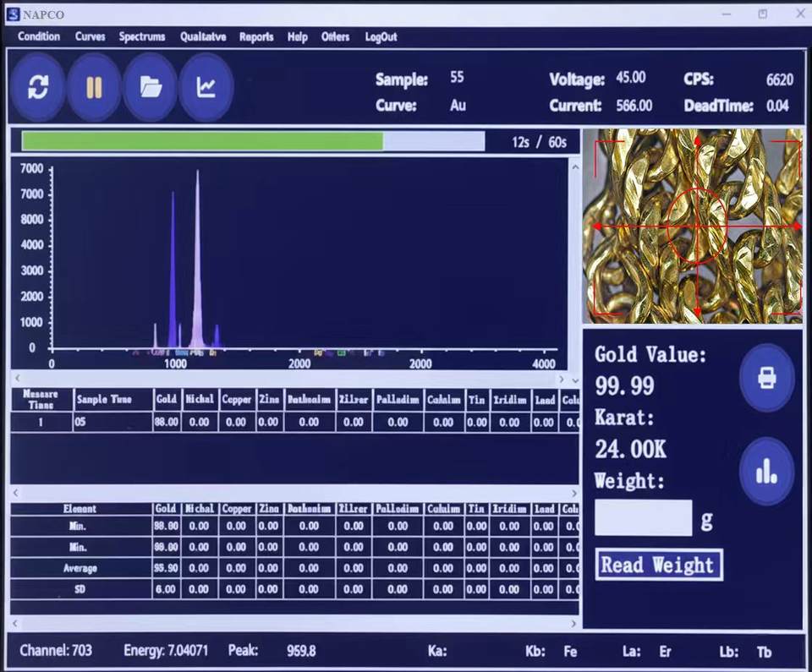Click the NAPCO app logo icon
This screenshot has width=812, height=672.
(13, 14)
